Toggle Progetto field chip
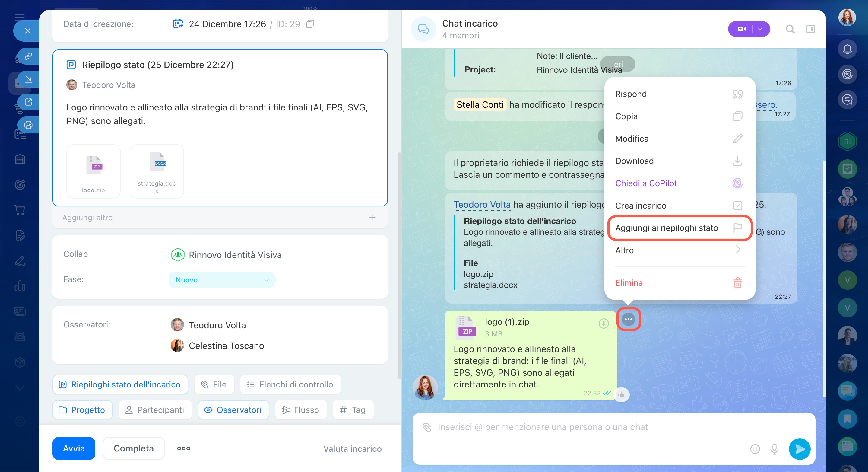The image size is (868, 472). 82,410
